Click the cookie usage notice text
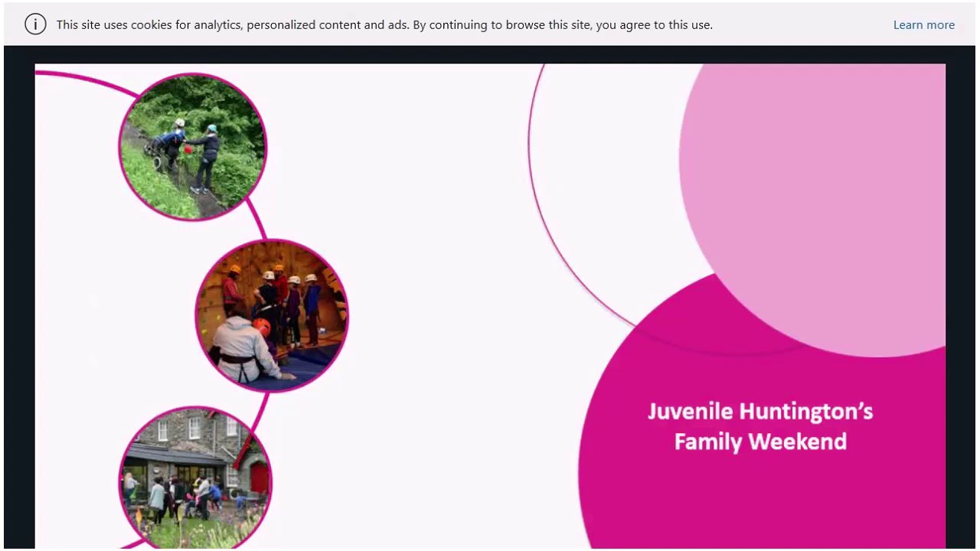The height and width of the screenshot is (551, 980). pyautogui.click(x=384, y=24)
